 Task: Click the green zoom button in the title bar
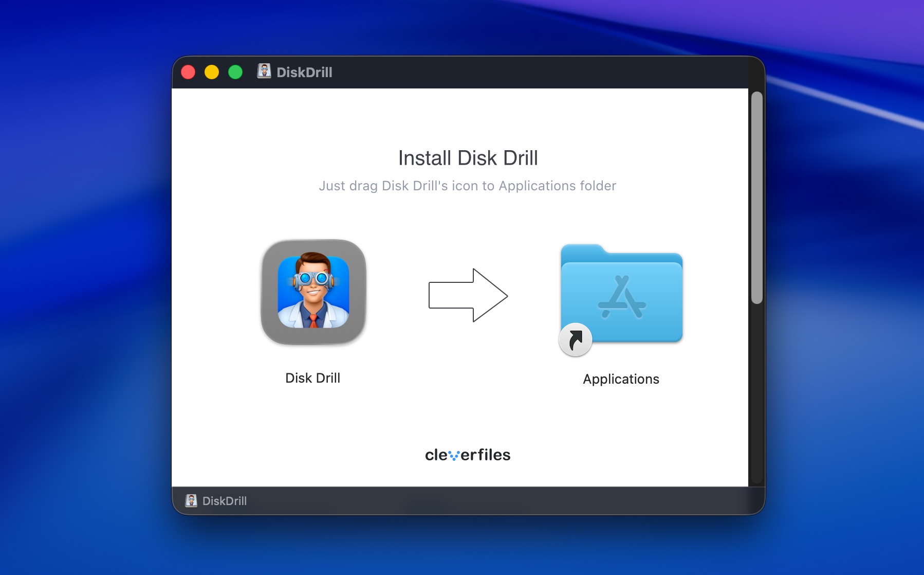pos(236,73)
